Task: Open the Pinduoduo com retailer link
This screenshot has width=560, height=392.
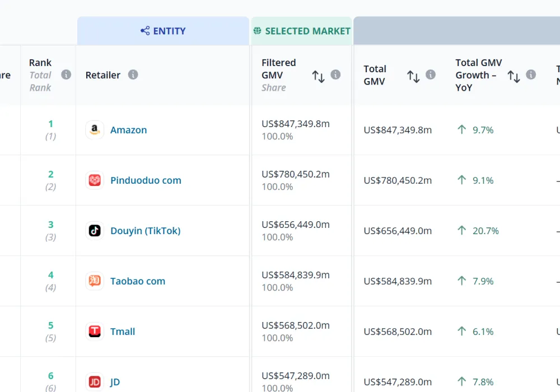Action: [146, 180]
